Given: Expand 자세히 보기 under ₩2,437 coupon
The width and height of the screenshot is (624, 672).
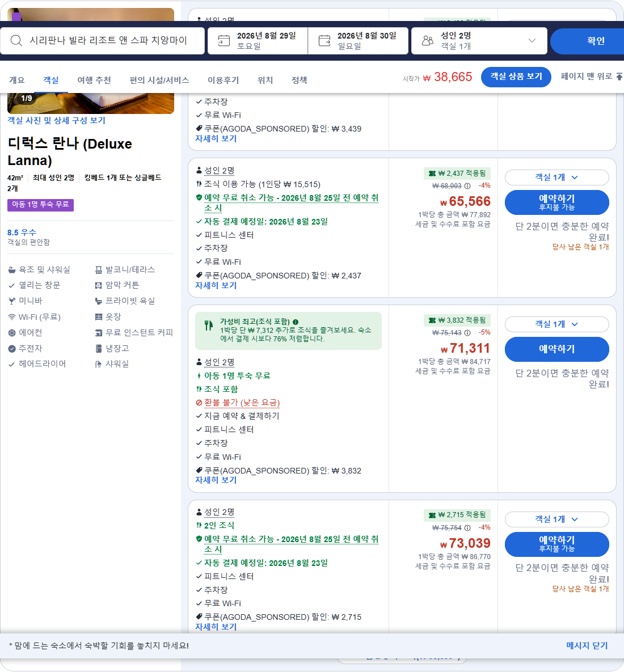Looking at the screenshot, I should [x=216, y=285].
